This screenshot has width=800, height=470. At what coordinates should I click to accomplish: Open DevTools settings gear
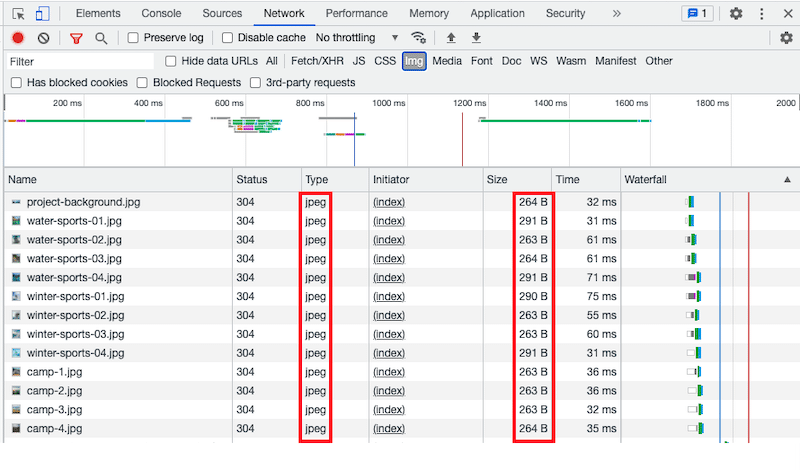click(736, 14)
